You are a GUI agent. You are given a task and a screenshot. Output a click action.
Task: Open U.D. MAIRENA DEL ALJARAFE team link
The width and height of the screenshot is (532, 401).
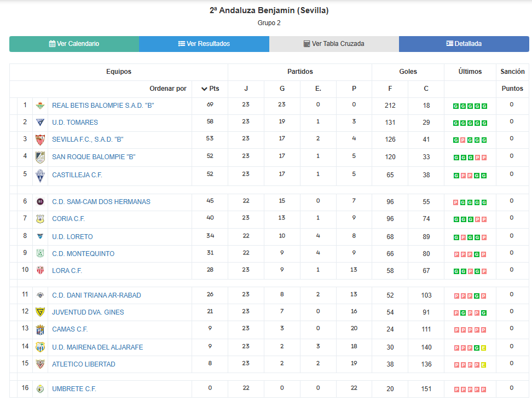97,347
